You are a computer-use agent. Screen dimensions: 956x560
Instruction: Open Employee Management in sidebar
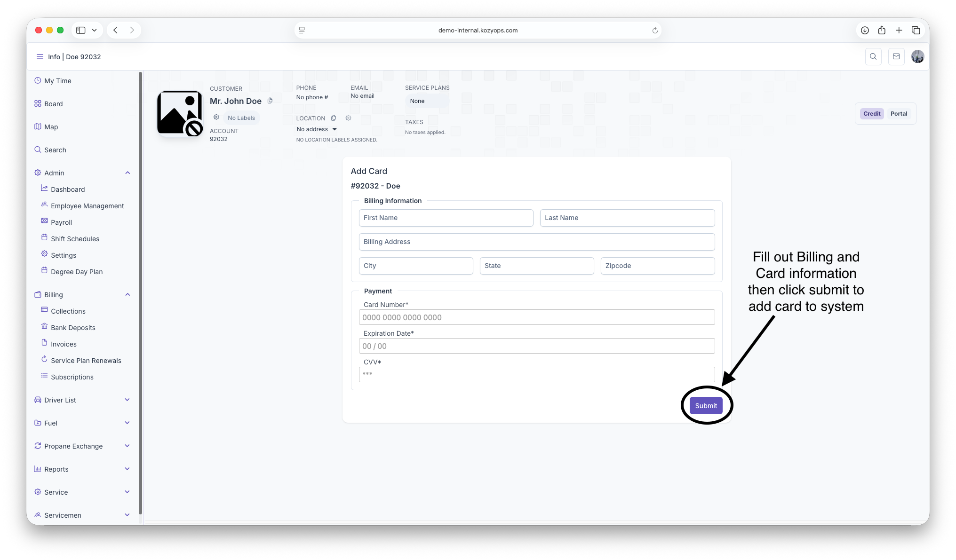pos(87,206)
